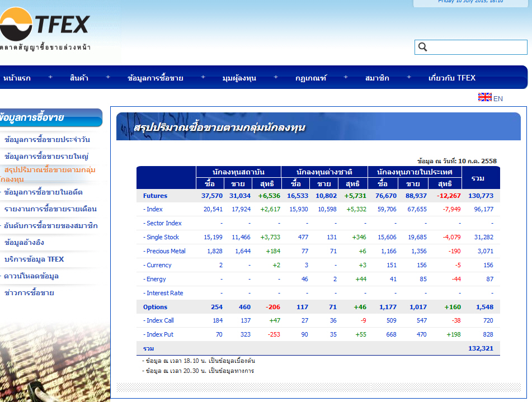Open sidebar link ข้อมูลอ้างอิง
The height and width of the screenshot is (402, 532).
point(24,243)
